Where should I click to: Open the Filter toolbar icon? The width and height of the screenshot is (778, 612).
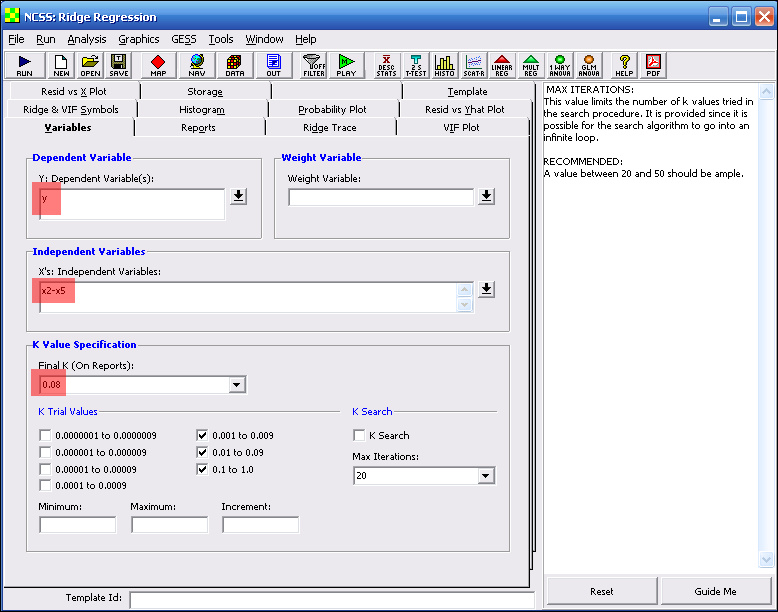[313, 65]
